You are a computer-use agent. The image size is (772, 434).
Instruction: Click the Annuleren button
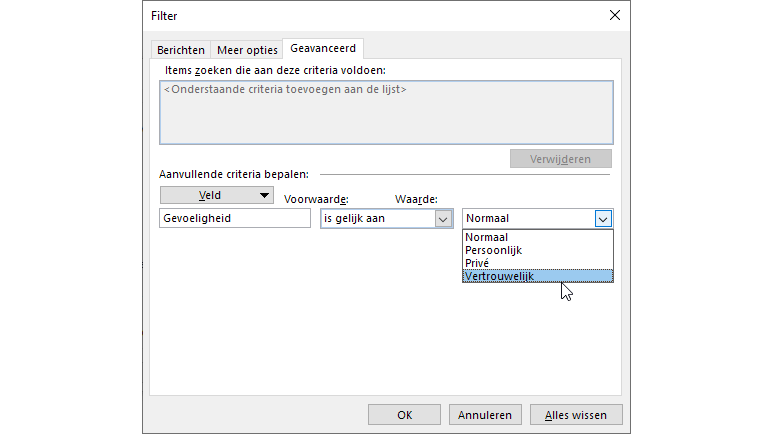click(x=485, y=414)
